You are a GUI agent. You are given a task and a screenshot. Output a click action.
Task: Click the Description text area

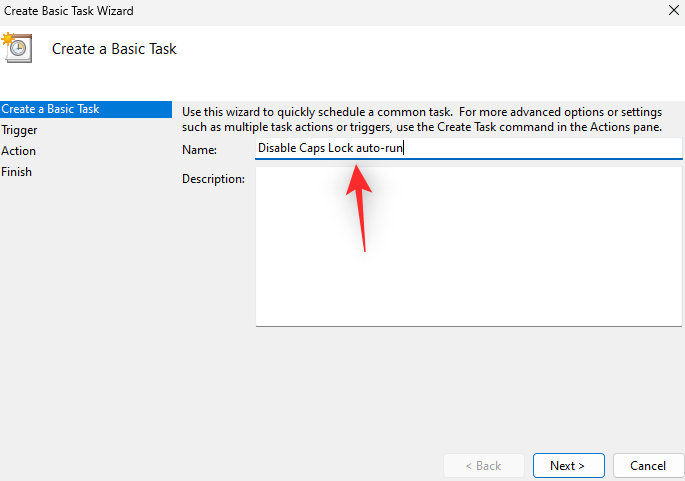468,247
